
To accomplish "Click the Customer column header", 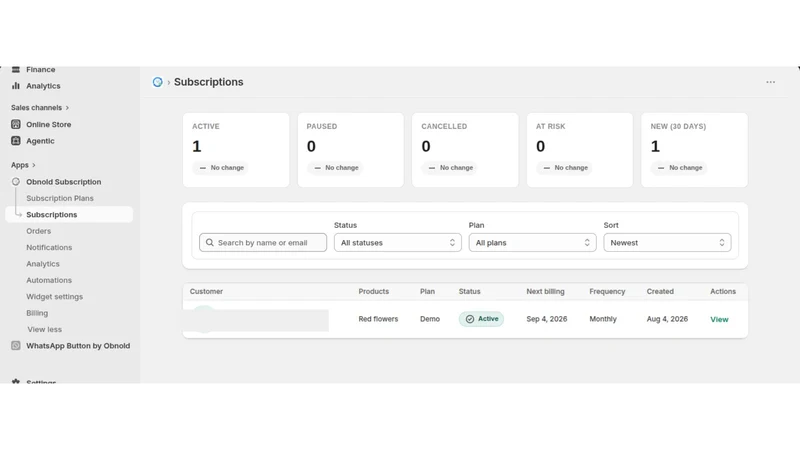I will pos(206,291).
